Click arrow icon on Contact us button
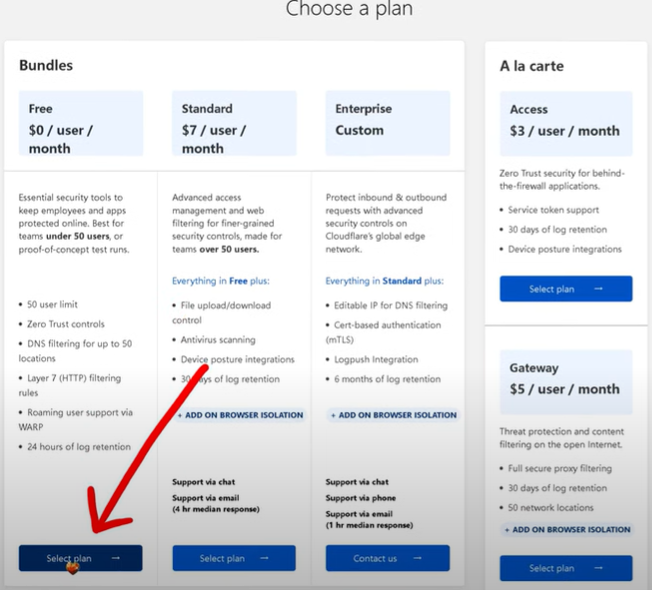The width and height of the screenshot is (652, 590). [x=418, y=558]
